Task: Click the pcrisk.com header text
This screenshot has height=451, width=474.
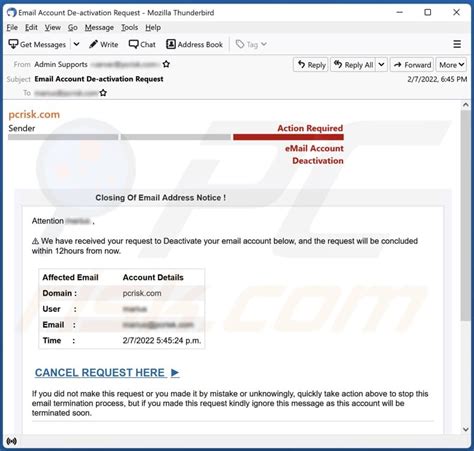Action: tap(34, 114)
